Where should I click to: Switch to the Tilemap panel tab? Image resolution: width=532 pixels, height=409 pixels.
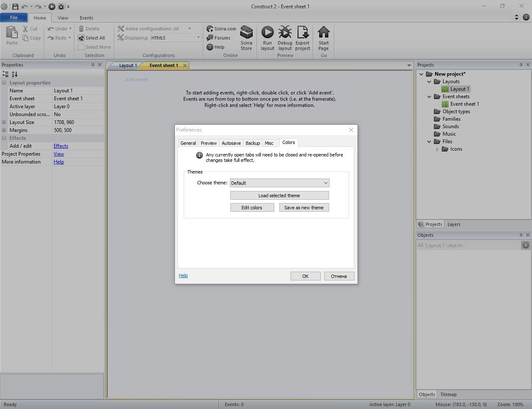[448, 394]
